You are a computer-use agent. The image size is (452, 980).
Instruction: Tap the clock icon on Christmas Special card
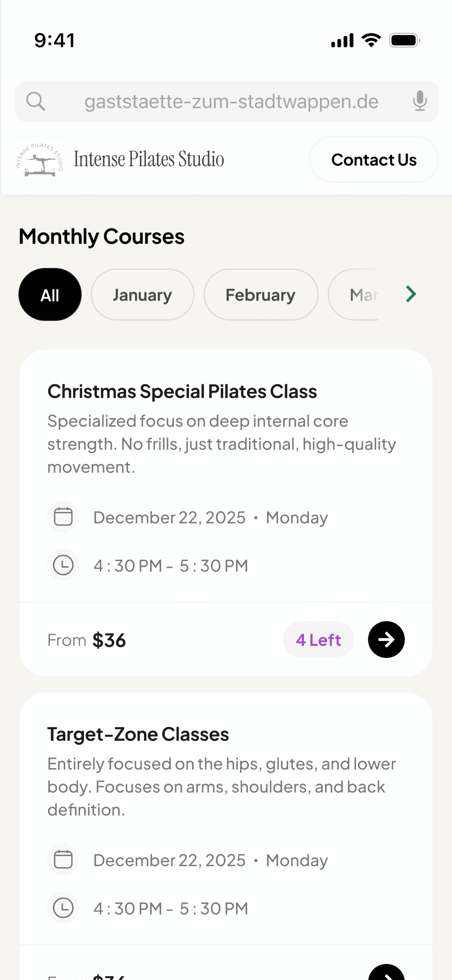tap(63, 565)
